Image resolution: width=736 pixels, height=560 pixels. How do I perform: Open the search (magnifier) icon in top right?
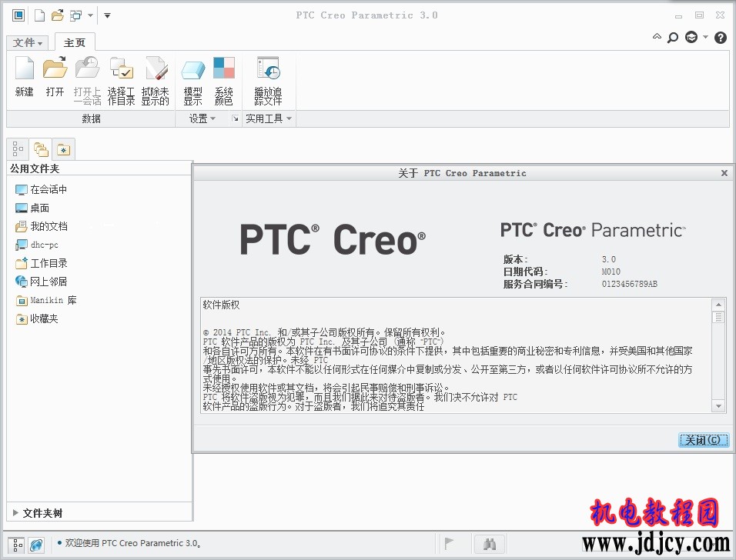pyautogui.click(x=673, y=38)
